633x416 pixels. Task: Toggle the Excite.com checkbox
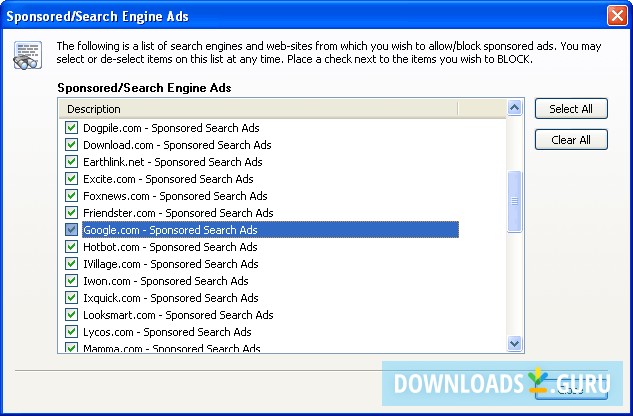[71, 179]
